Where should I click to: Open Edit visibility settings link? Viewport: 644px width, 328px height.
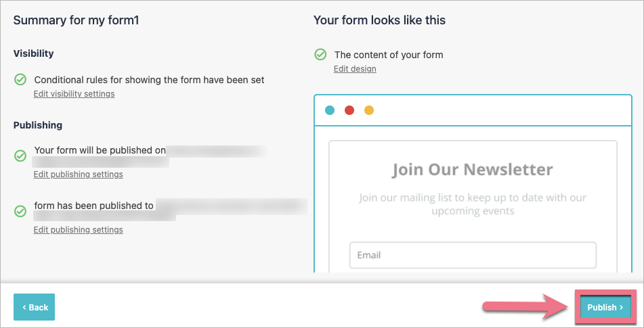tap(74, 94)
